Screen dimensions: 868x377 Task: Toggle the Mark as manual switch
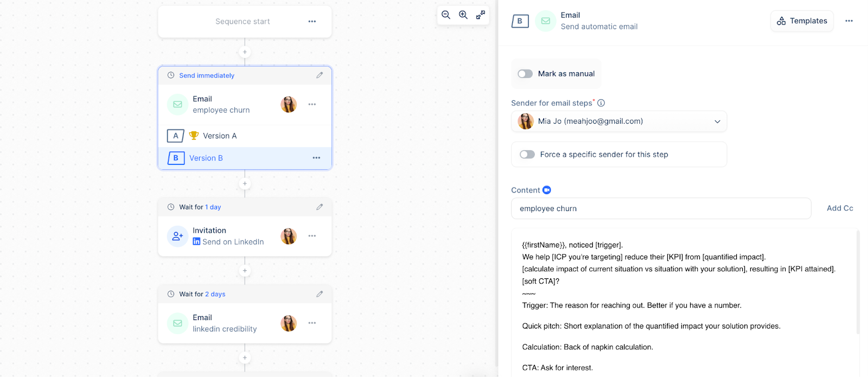525,74
